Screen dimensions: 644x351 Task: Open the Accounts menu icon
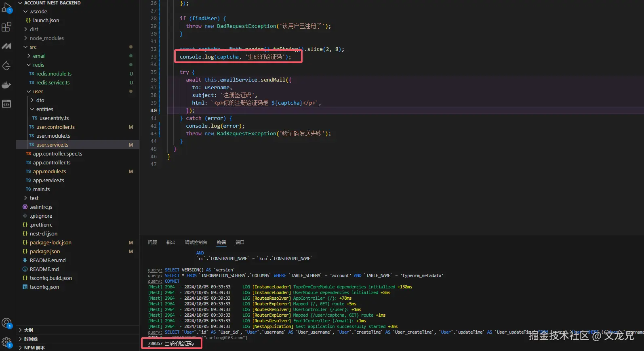pos(6,323)
